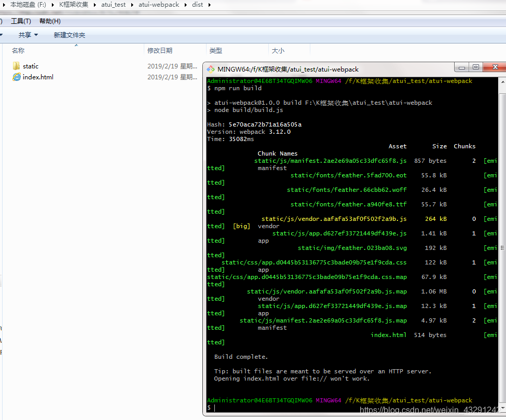Click the terminal scrollbar up arrow
The image size is (506, 420).
[502, 81]
